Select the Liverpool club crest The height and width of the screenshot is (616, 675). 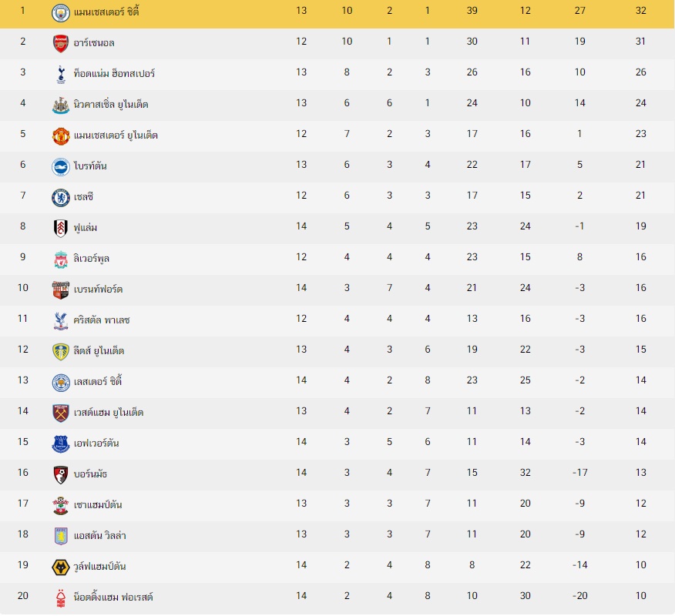pos(61,259)
